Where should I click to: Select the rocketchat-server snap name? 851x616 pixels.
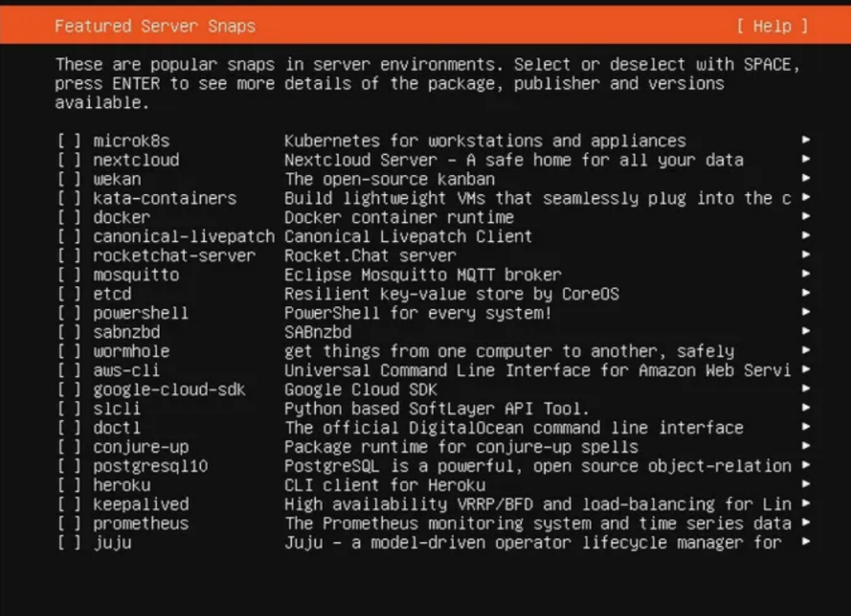173,255
